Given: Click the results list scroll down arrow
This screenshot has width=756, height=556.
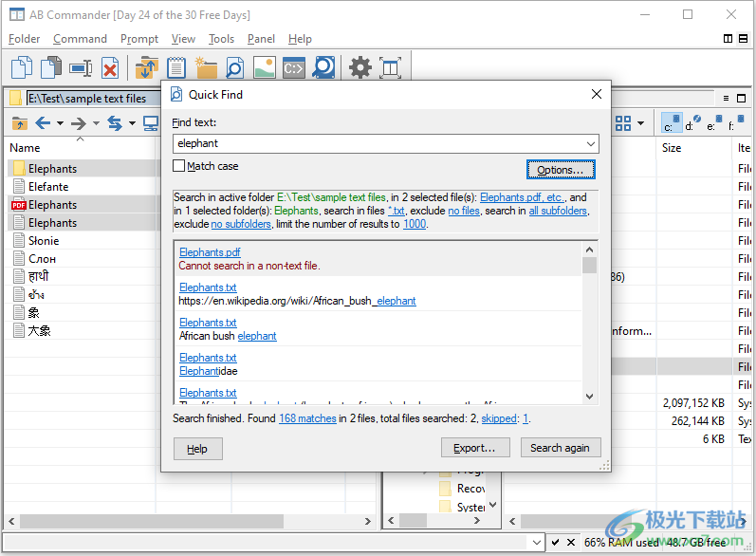Looking at the screenshot, I should [x=589, y=397].
